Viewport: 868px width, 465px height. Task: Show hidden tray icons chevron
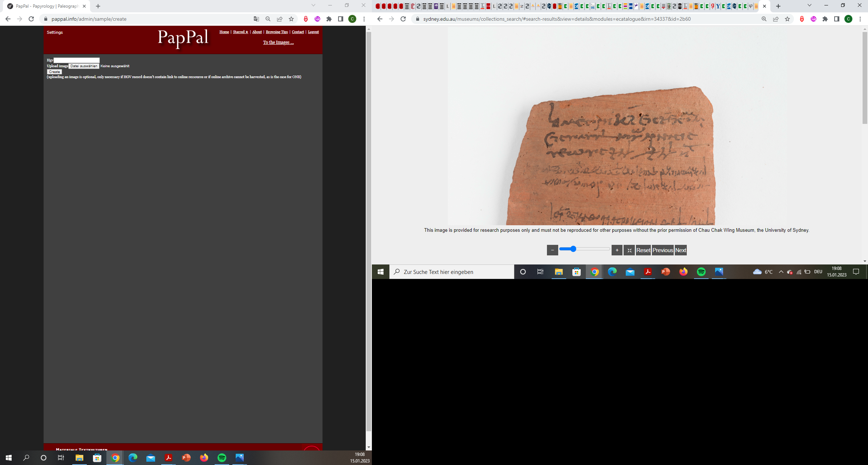tap(781, 272)
